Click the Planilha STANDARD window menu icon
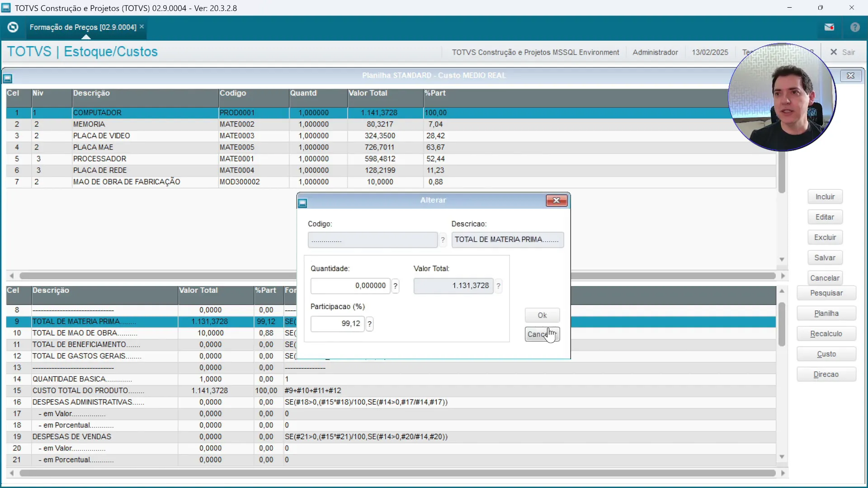 tap(8, 79)
